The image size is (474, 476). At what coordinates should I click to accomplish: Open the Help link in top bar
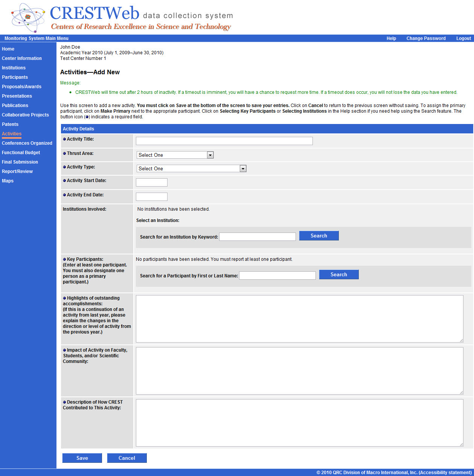pyautogui.click(x=391, y=38)
